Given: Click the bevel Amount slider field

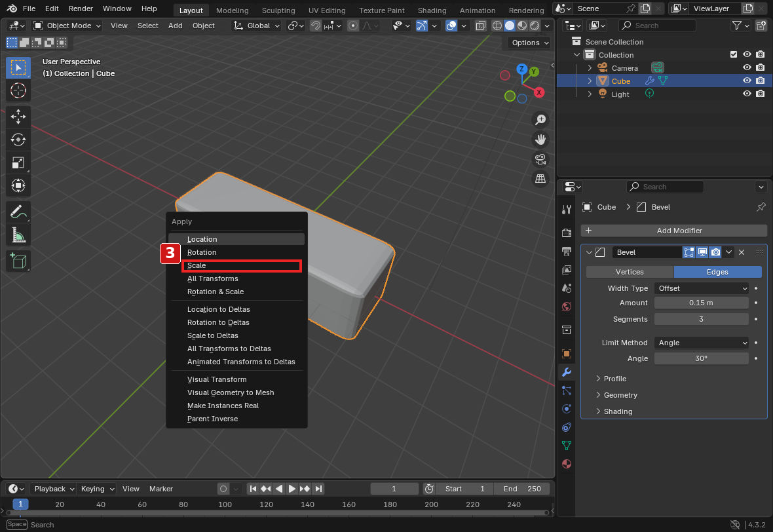Looking at the screenshot, I should pos(701,303).
